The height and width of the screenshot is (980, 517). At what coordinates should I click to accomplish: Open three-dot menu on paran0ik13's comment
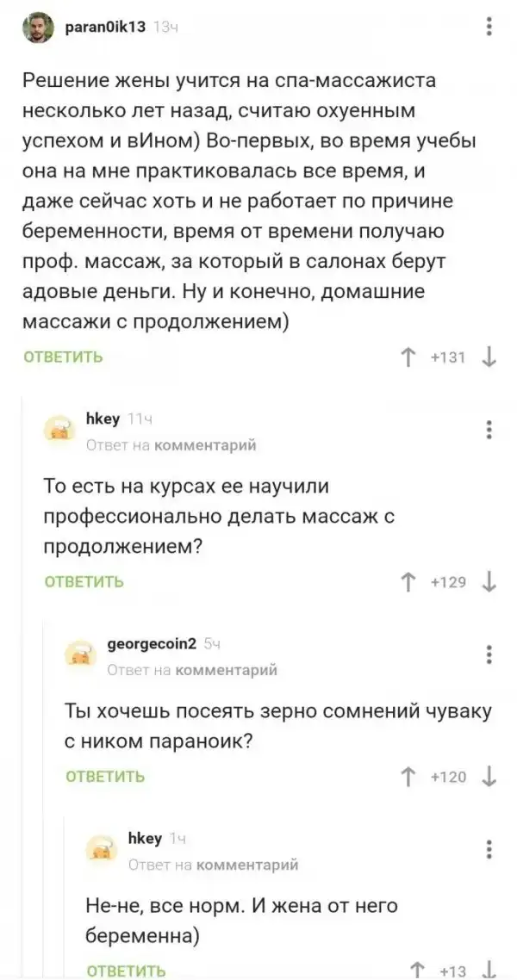[489, 28]
